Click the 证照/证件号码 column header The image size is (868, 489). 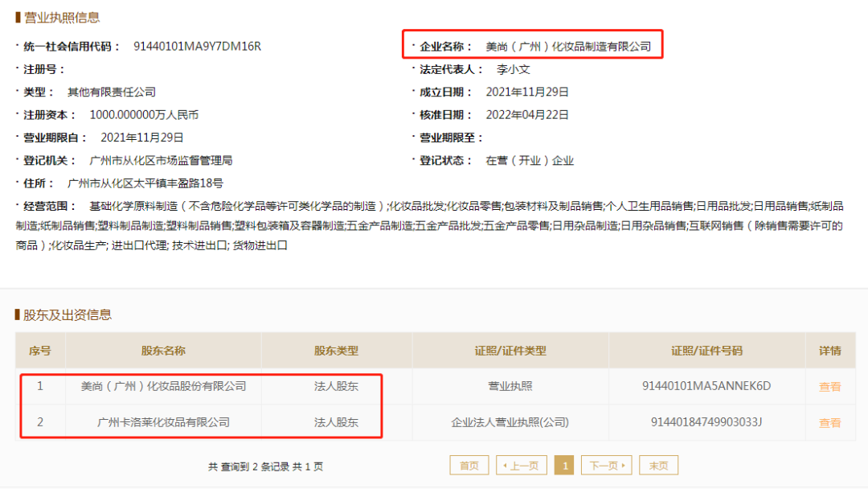[706, 351]
